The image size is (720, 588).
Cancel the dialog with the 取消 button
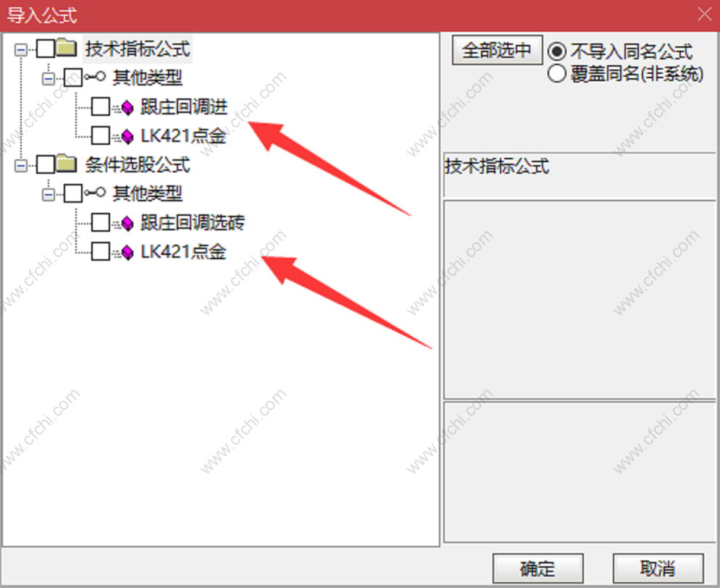point(658,568)
